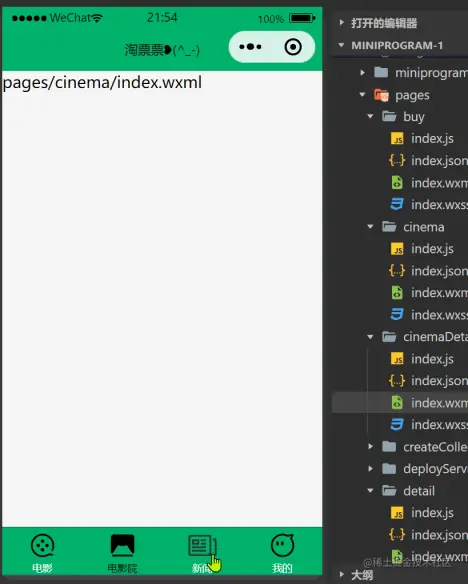The height and width of the screenshot is (584, 468).
Task: Open index.js under the buy folder
Action: (x=432, y=139)
